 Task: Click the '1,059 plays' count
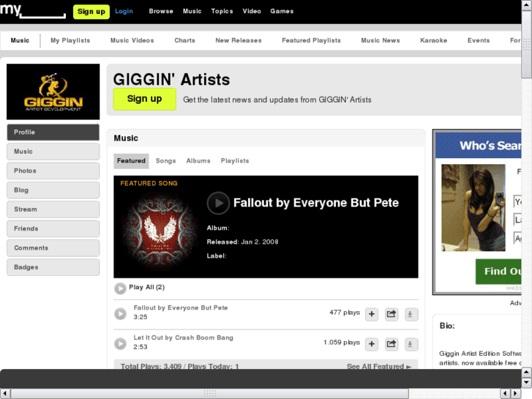[342, 343]
